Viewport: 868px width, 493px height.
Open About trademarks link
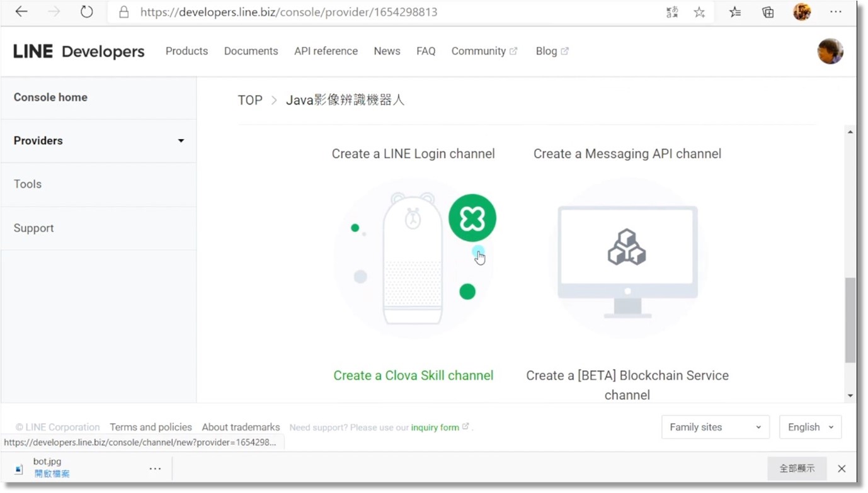(241, 427)
